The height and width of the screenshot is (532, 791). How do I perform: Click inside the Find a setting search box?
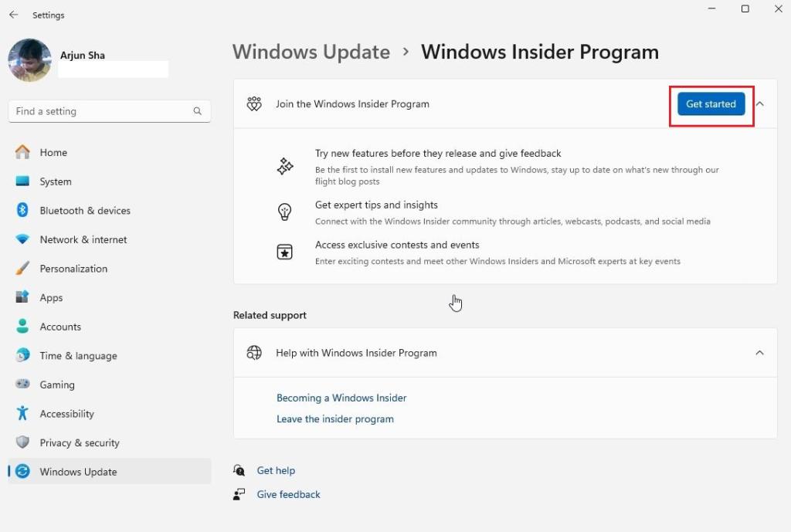pos(108,110)
